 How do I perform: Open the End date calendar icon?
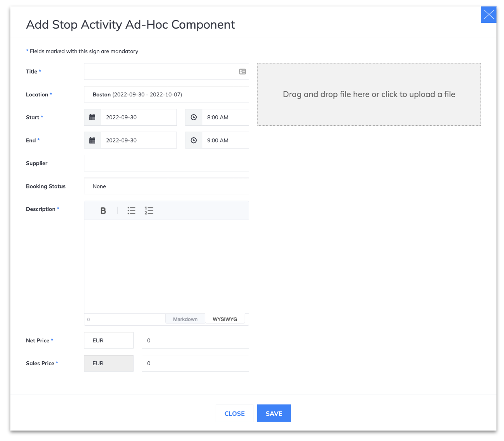point(93,140)
